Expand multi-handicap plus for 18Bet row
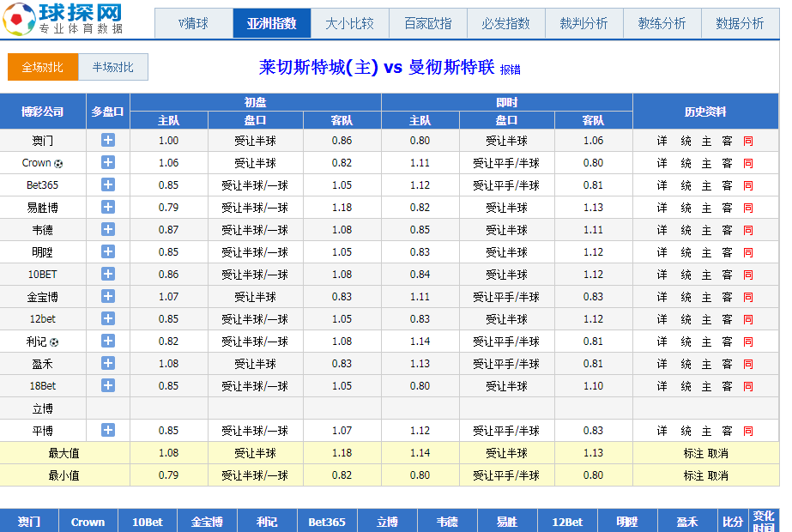Screen dimensions: 792x532 click(107, 385)
